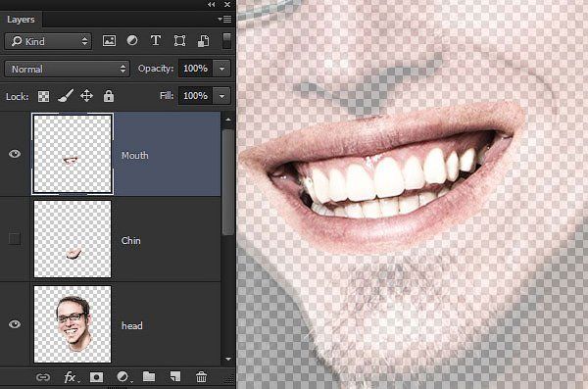
Task: Open the Layers panel flyout menu
Action: pyautogui.click(x=224, y=20)
